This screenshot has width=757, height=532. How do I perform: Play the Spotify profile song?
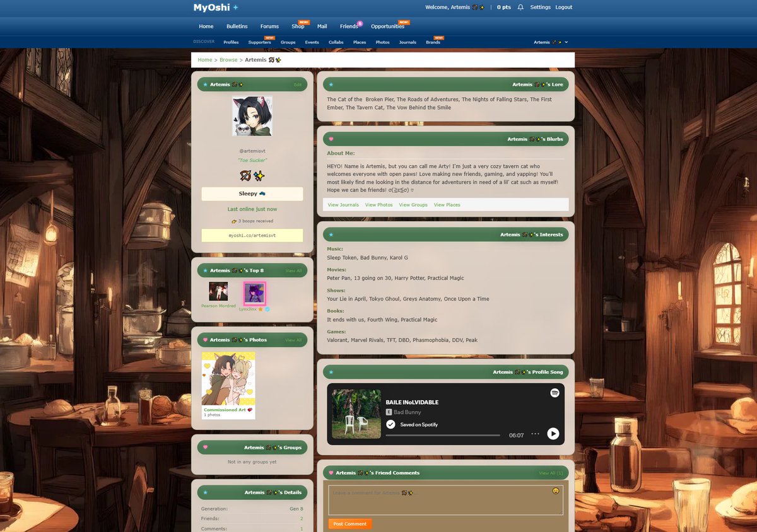pos(553,434)
